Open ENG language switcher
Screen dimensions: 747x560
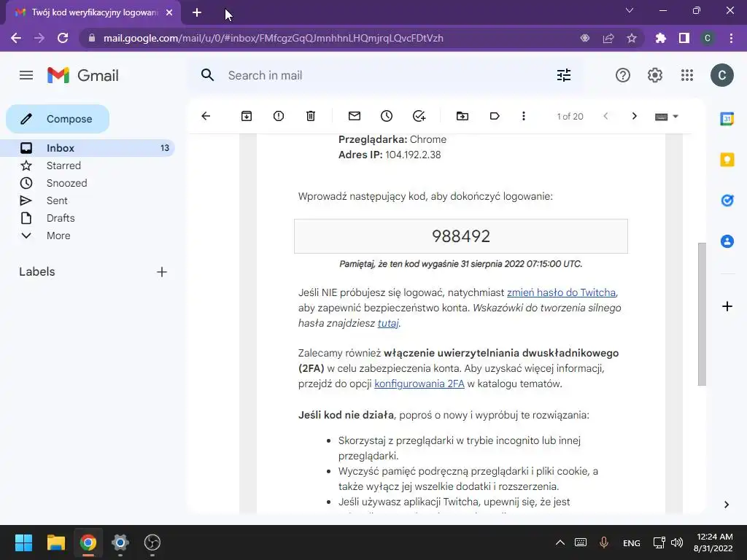(631, 542)
